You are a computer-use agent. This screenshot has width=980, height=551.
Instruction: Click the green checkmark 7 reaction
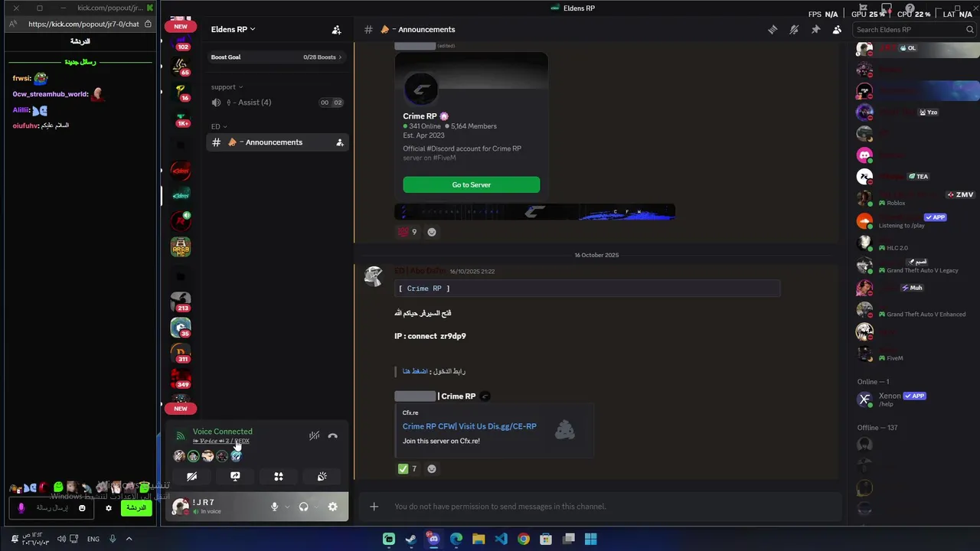[x=407, y=468]
